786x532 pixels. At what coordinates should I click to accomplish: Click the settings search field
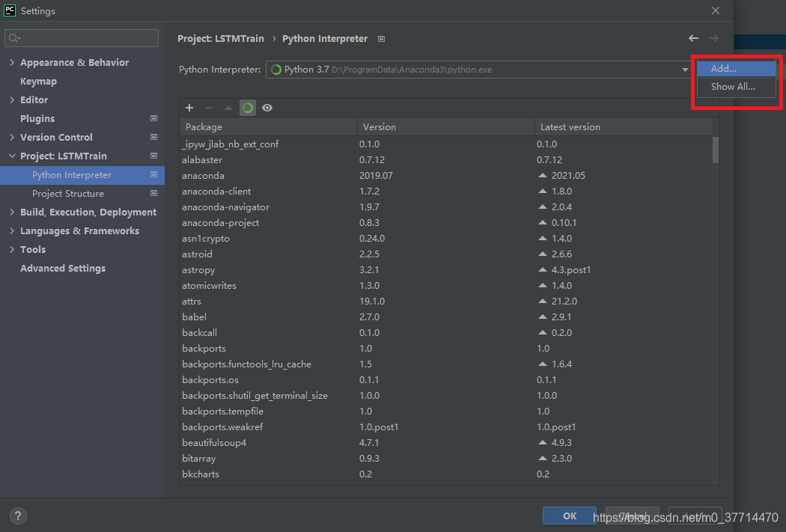(82, 38)
